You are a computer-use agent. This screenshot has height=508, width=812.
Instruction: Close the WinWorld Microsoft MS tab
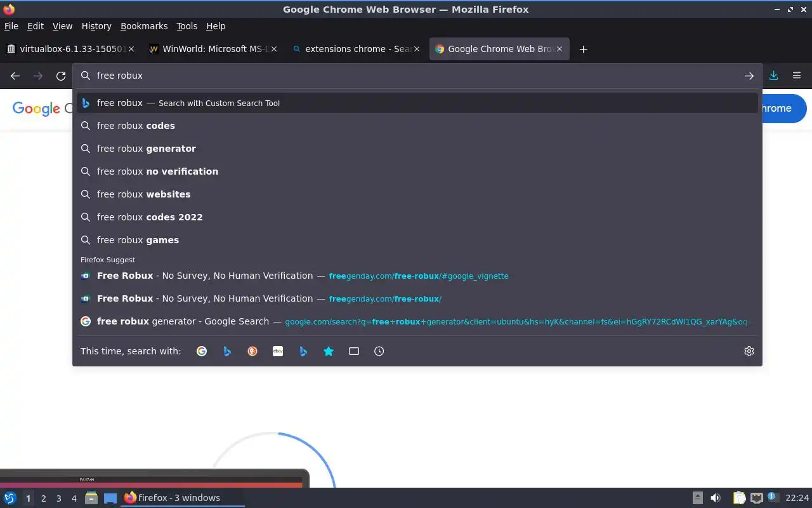[274, 49]
